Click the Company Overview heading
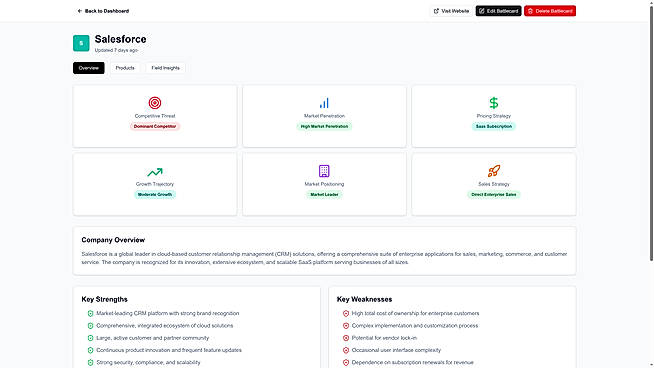The height and width of the screenshot is (368, 654). [x=113, y=240]
